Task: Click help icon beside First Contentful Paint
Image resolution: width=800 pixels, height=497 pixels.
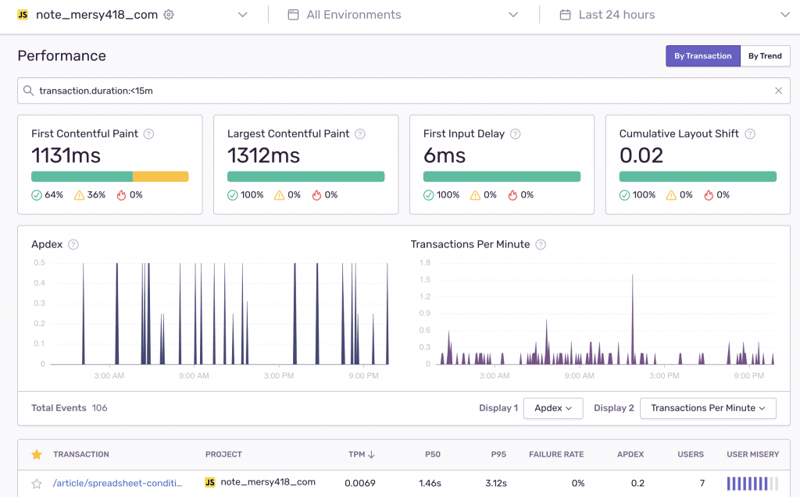Action: tap(149, 134)
